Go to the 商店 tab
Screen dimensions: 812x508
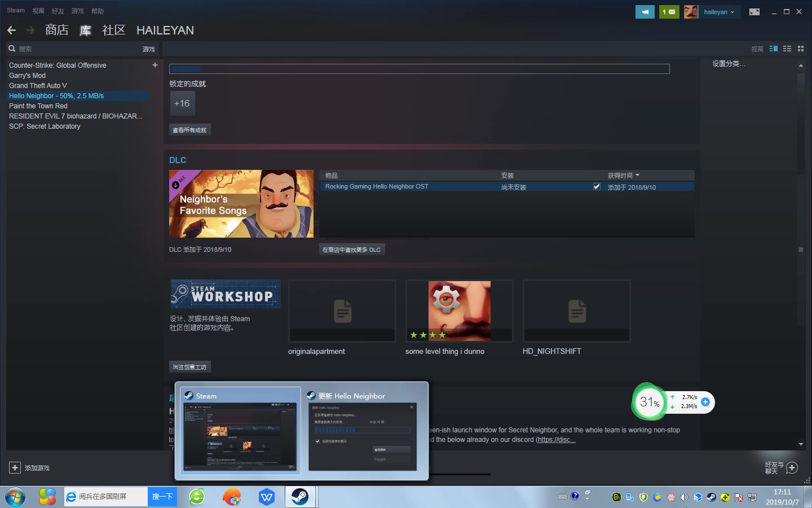click(x=57, y=30)
